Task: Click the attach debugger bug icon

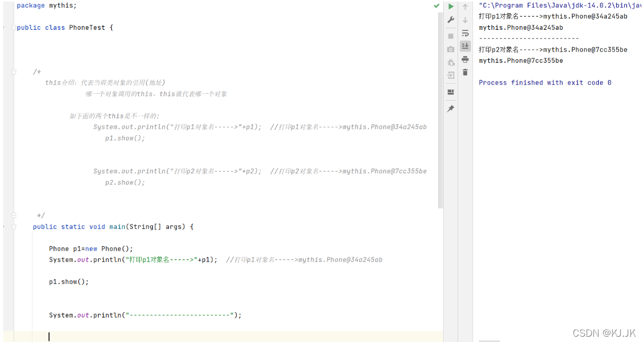Action: [x=451, y=62]
